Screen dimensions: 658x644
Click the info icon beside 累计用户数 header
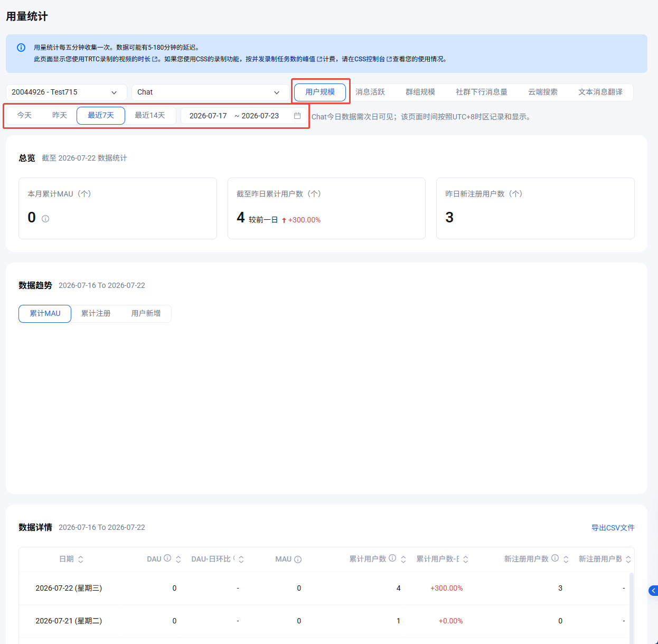392,558
